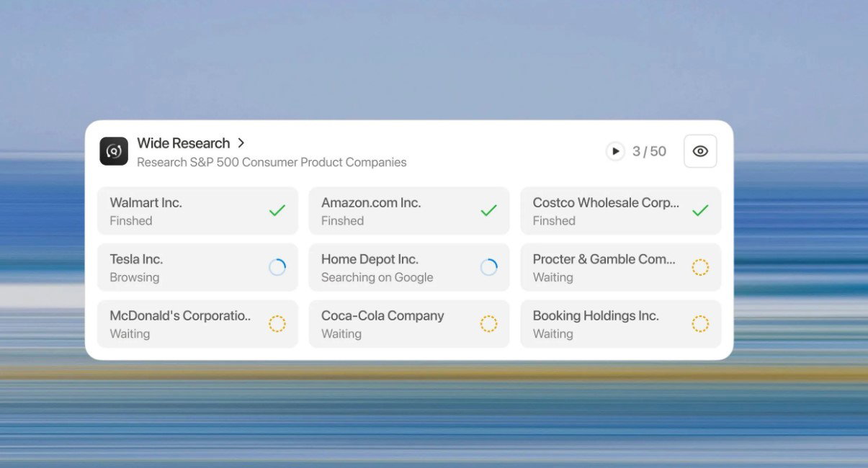868x468 pixels.
Task: Select the Coca-Cola Company task name
Action: (382, 316)
